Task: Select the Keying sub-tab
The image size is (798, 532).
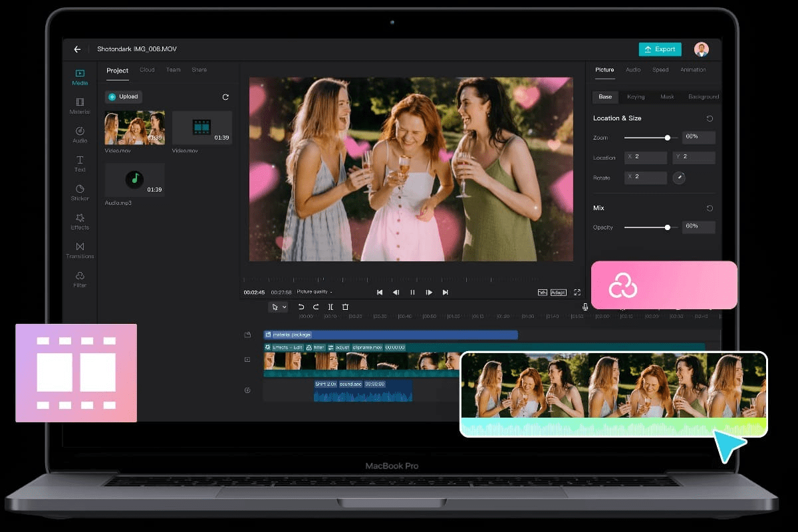Action: pyautogui.click(x=636, y=97)
